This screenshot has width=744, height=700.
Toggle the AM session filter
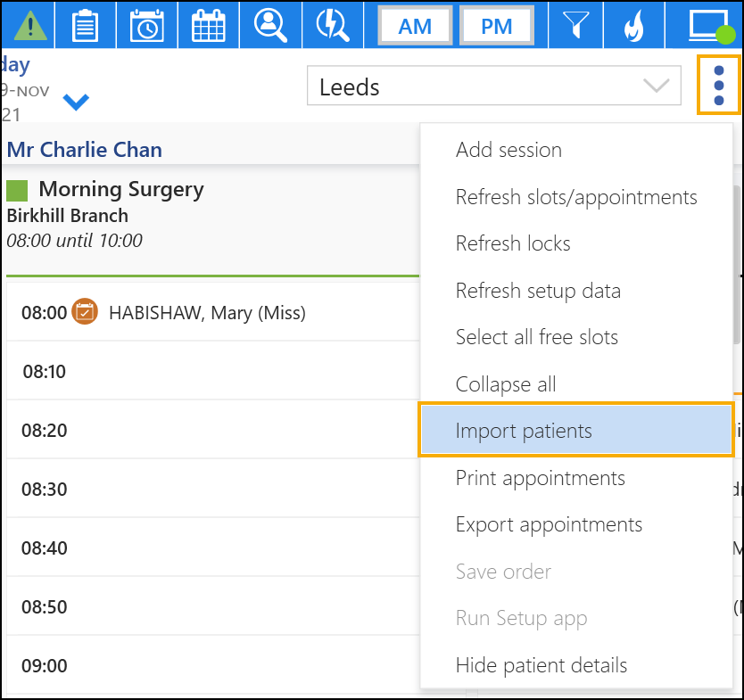tap(415, 26)
